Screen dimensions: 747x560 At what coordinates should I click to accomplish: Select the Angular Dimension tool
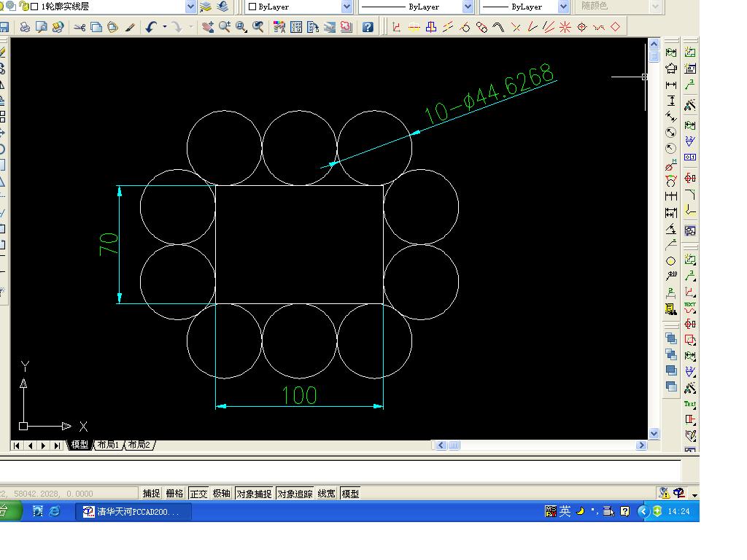(671, 229)
